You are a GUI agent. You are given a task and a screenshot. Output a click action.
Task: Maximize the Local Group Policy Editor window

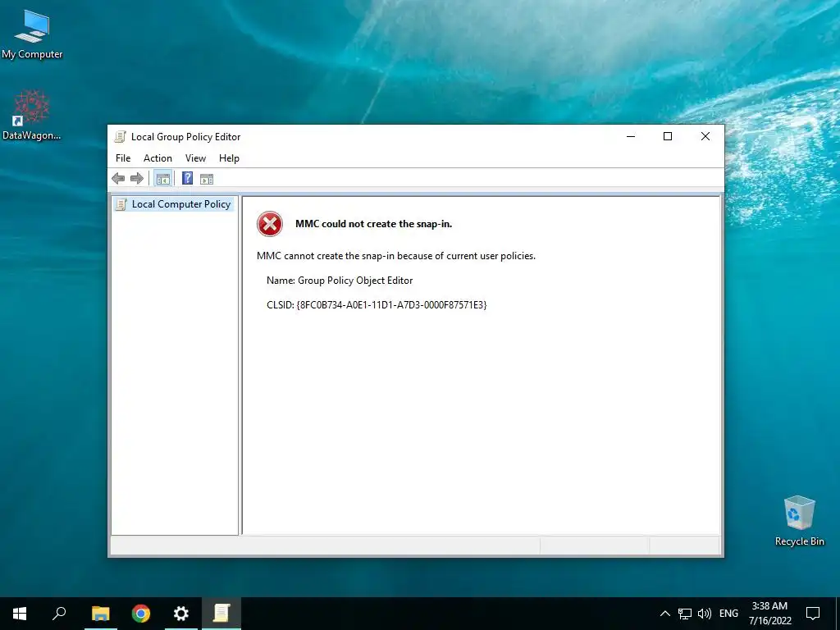tap(668, 137)
